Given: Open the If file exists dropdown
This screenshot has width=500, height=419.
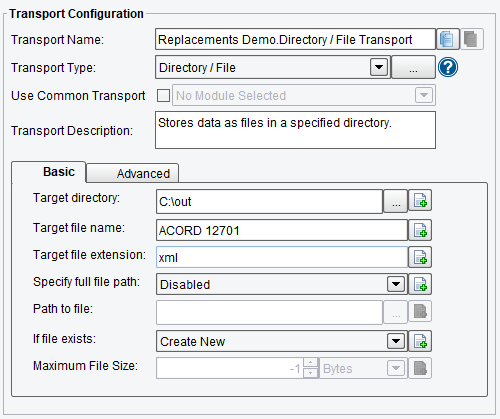Looking at the screenshot, I should coord(396,341).
